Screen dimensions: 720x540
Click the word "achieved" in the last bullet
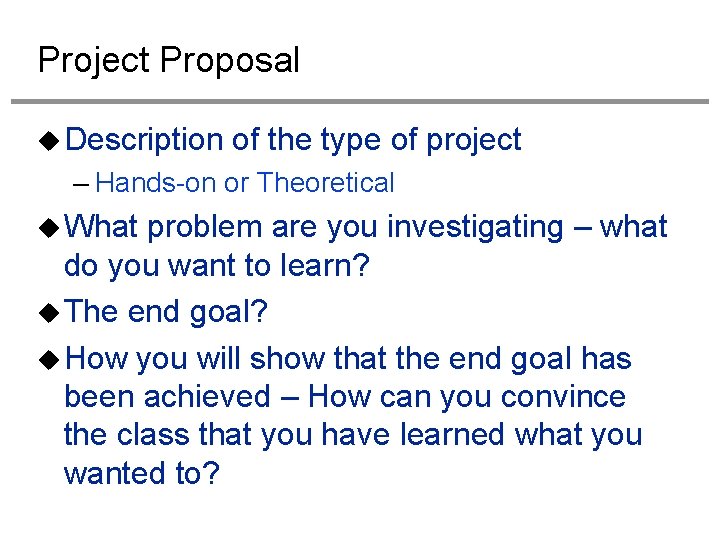click(x=207, y=397)
